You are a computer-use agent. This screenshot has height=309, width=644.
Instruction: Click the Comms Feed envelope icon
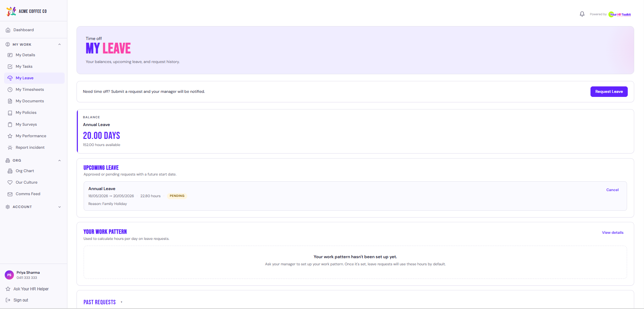(10, 194)
